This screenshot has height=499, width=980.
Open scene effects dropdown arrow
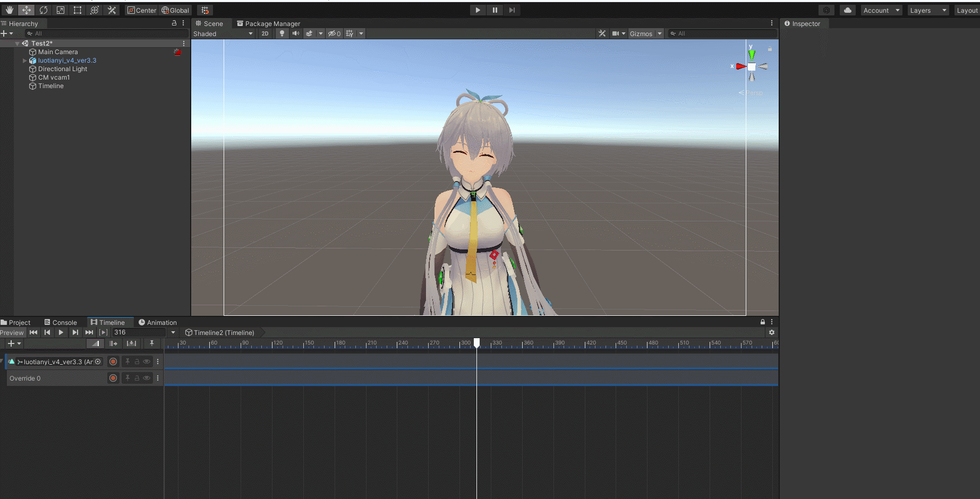321,33
